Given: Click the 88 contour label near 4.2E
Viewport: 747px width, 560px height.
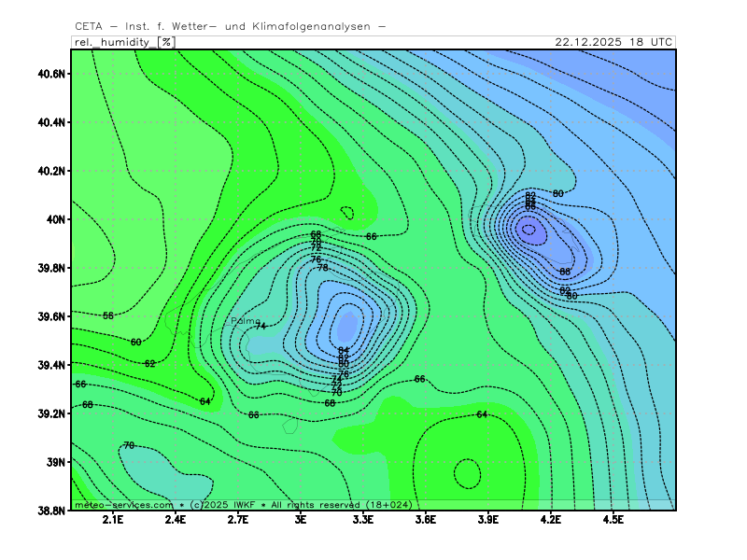Looking at the screenshot, I should (565, 272).
